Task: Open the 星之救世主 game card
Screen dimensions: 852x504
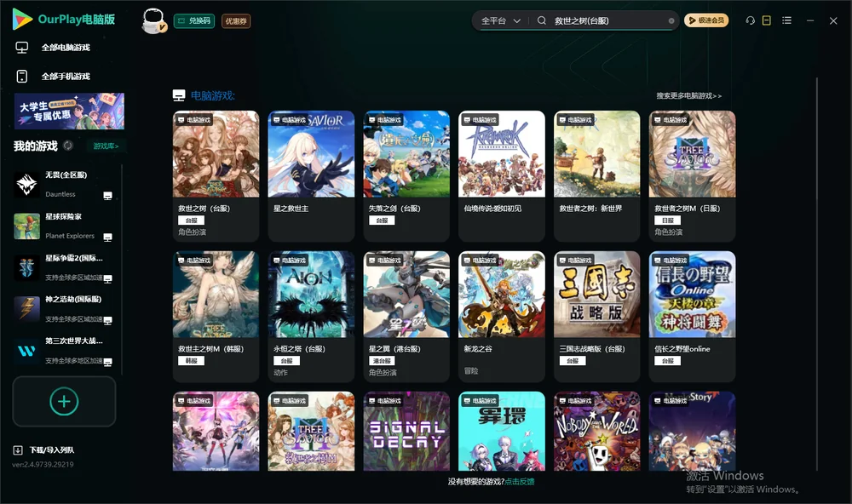Action: click(311, 176)
